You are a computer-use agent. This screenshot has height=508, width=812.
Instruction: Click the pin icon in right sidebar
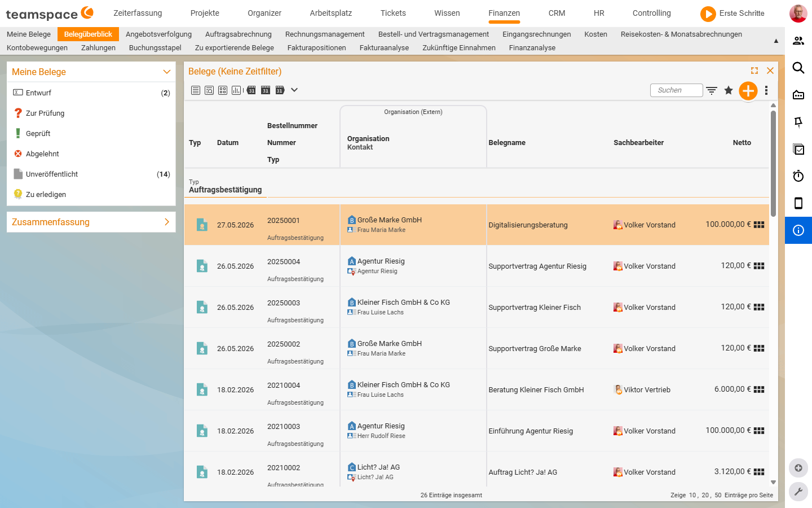[798, 122]
